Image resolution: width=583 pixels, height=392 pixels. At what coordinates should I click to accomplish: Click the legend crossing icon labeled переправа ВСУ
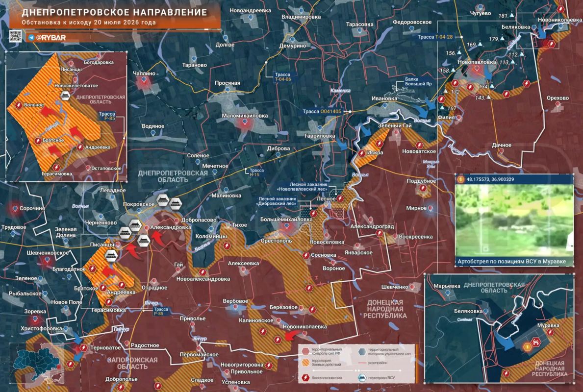click(361, 377)
